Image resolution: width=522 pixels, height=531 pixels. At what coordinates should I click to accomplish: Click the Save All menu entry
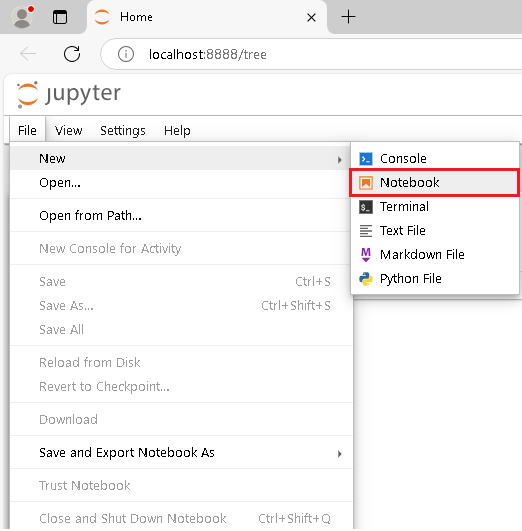[x=181, y=330]
